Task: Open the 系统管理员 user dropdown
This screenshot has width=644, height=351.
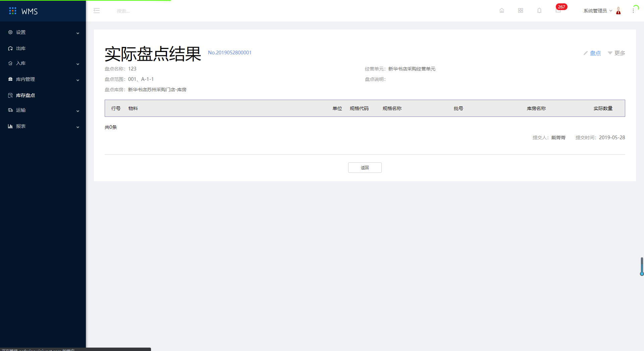Action: click(598, 11)
